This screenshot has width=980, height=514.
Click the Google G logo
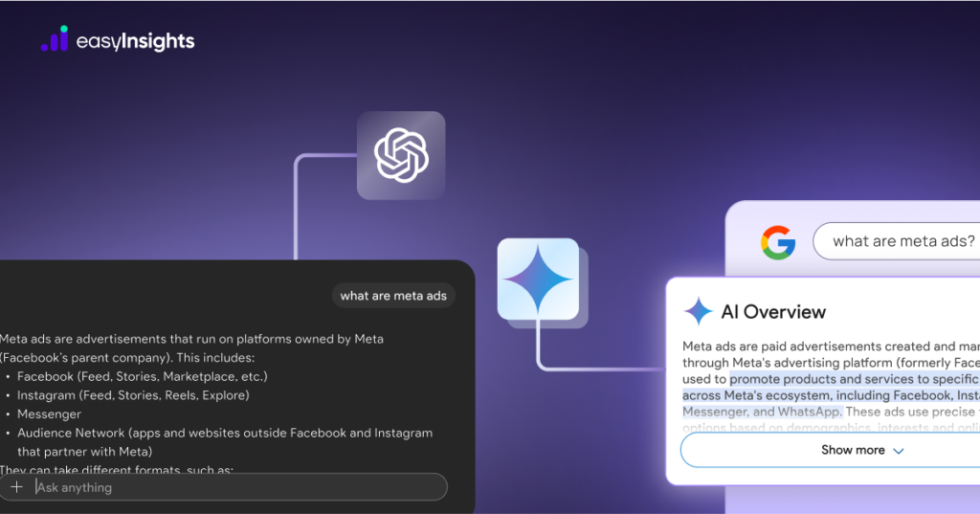(778, 242)
